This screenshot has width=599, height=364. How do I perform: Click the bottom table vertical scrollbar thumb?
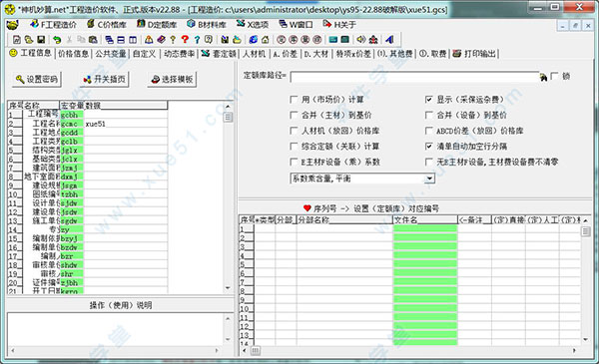pyautogui.click(x=586, y=231)
